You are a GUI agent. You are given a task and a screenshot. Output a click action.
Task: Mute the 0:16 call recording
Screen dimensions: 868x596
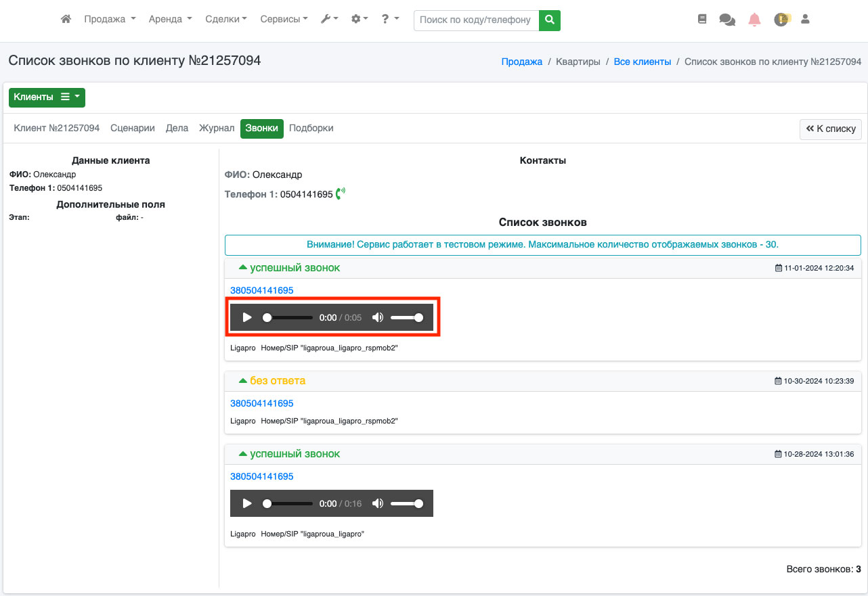coord(378,503)
